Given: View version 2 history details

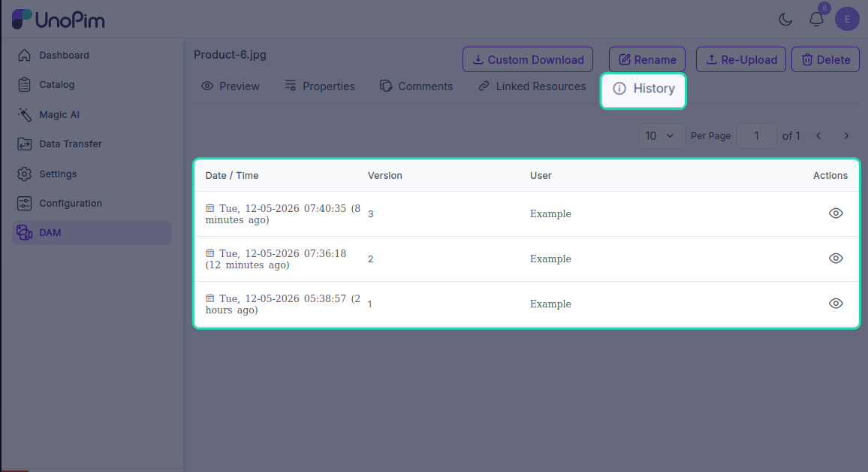Looking at the screenshot, I should [836, 258].
